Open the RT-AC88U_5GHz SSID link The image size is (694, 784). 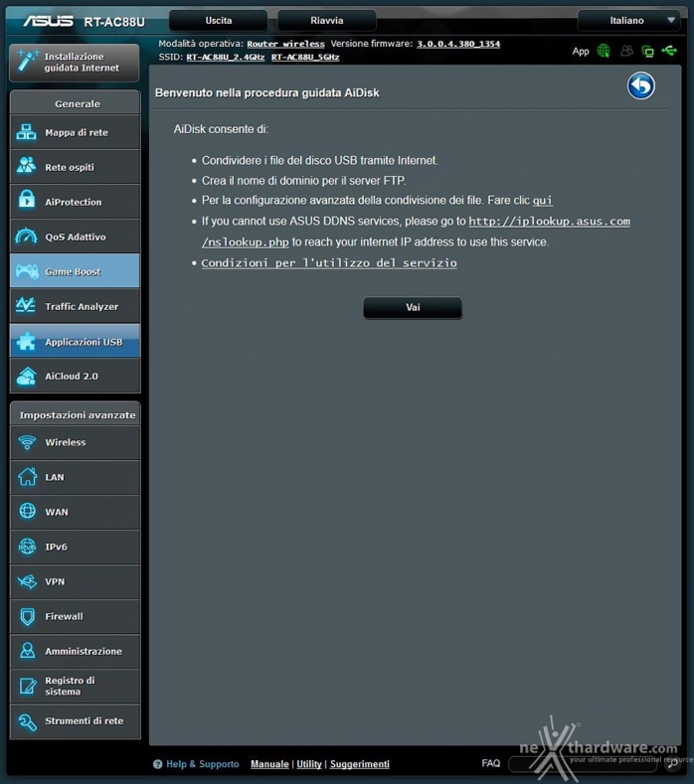click(305, 57)
